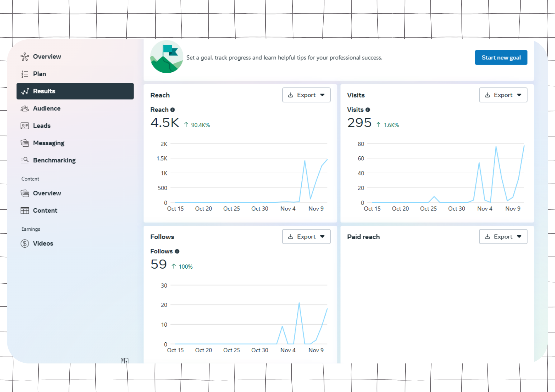This screenshot has height=392, width=555.
Task: Click the Leads contact card icon
Action: click(x=25, y=126)
